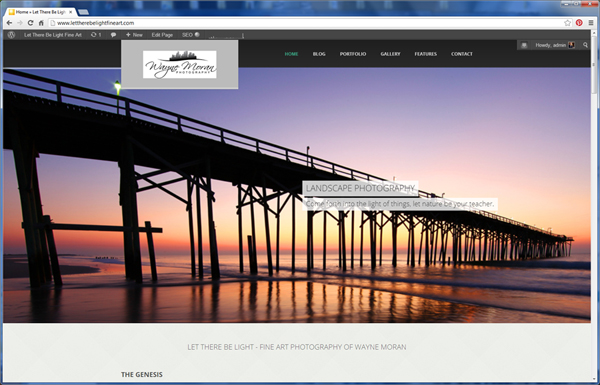Go back using the browser arrow
Image resolution: width=600 pixels, height=385 pixels.
(x=9, y=23)
